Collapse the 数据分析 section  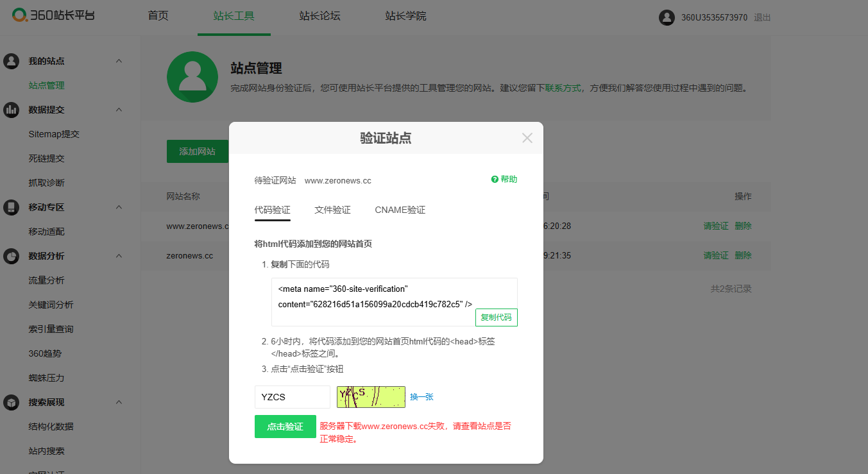(119, 256)
